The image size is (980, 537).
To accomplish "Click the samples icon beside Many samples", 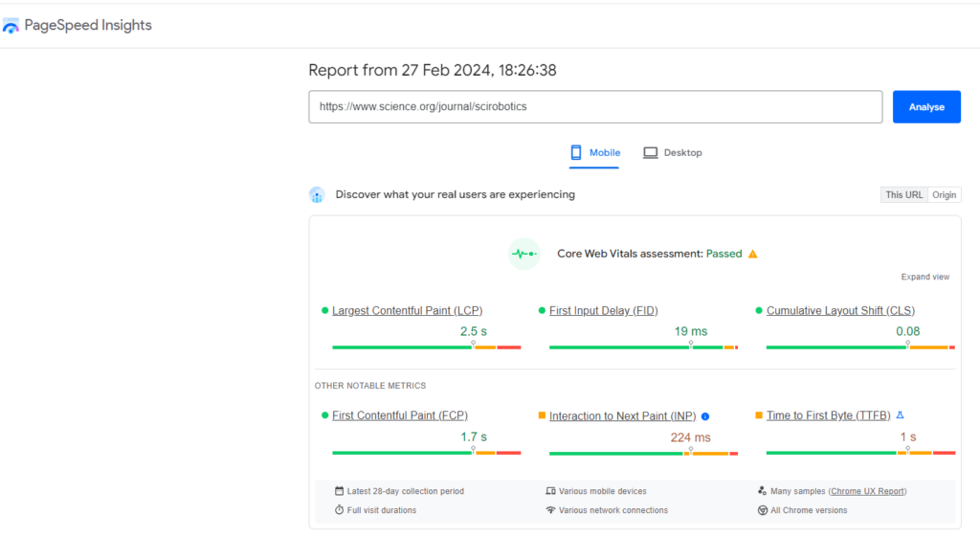I will click(762, 491).
